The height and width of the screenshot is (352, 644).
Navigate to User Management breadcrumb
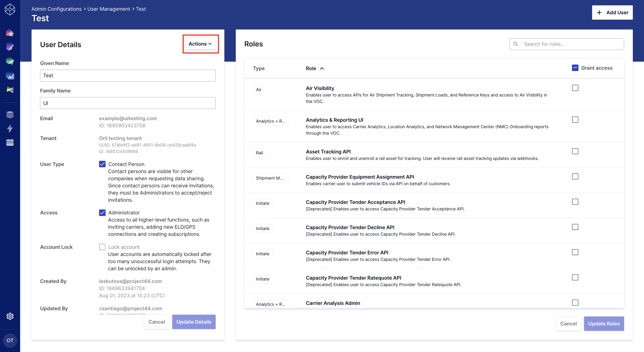[x=109, y=9]
